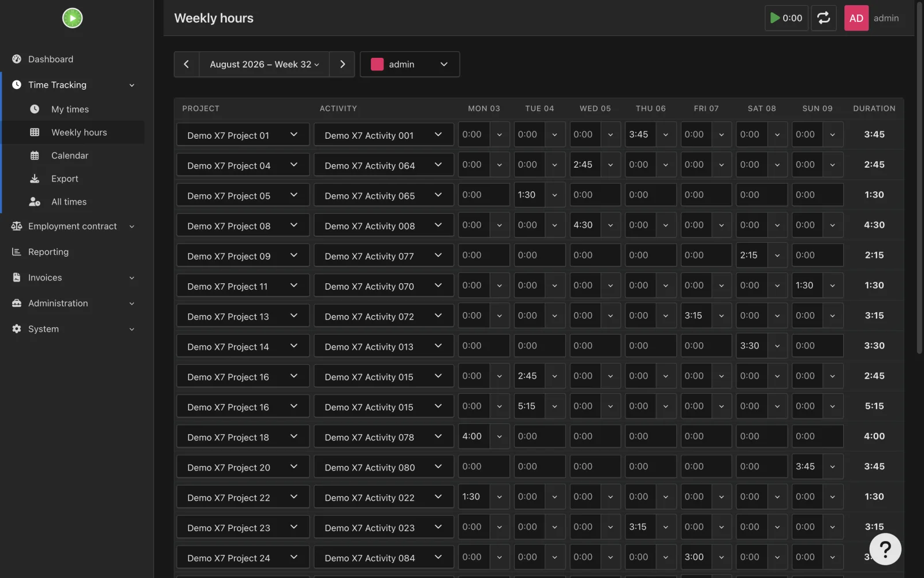Open activity dropdown Demo X7 Activity 013
924x578 pixels.
tap(383, 346)
